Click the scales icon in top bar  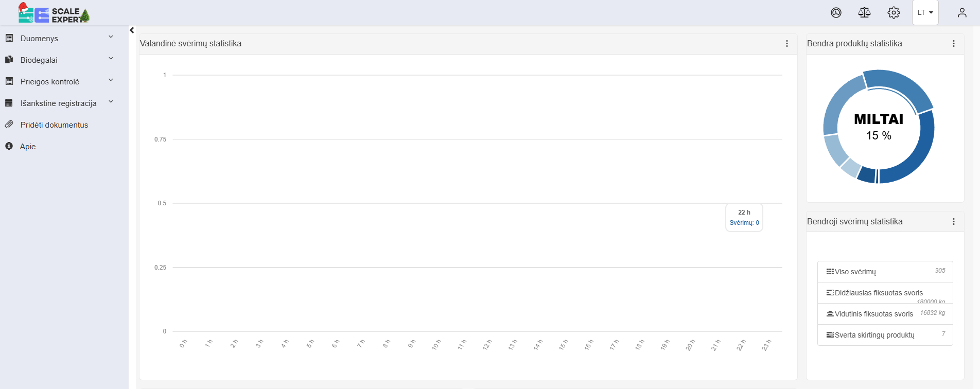pos(864,12)
